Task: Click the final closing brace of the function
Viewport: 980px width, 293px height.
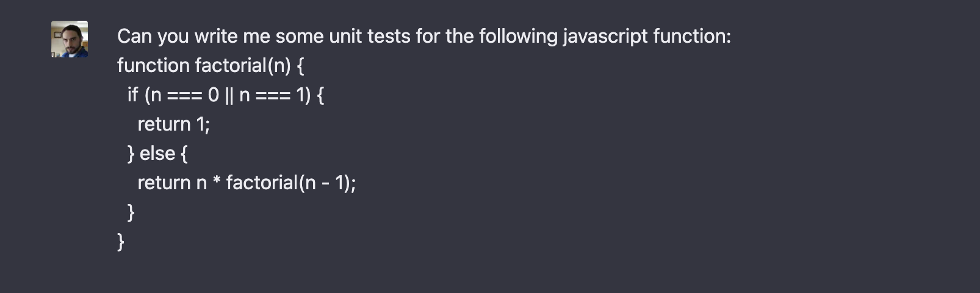Action: point(120,242)
